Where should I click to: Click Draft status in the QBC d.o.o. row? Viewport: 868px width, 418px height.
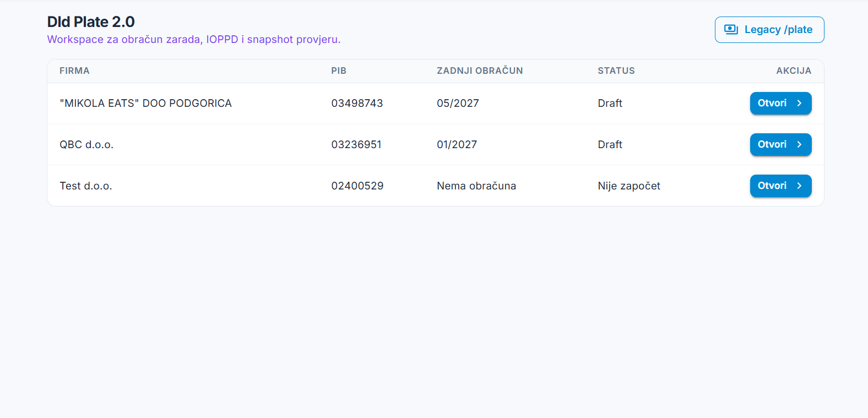coord(610,145)
